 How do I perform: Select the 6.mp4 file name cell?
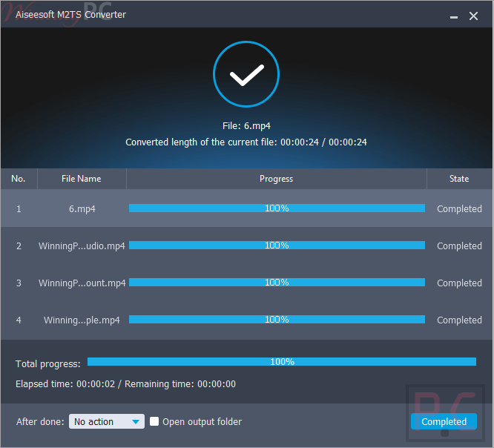(82, 209)
